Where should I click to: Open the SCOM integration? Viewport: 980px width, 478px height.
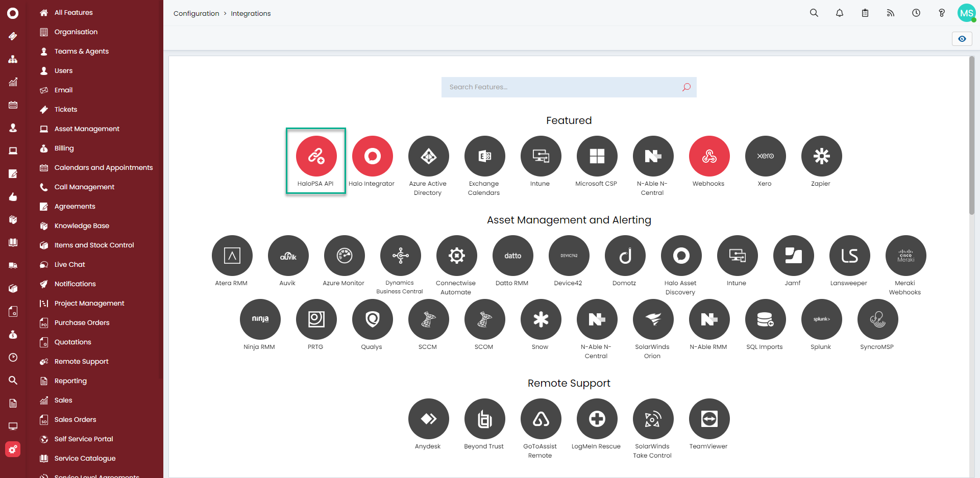click(484, 319)
